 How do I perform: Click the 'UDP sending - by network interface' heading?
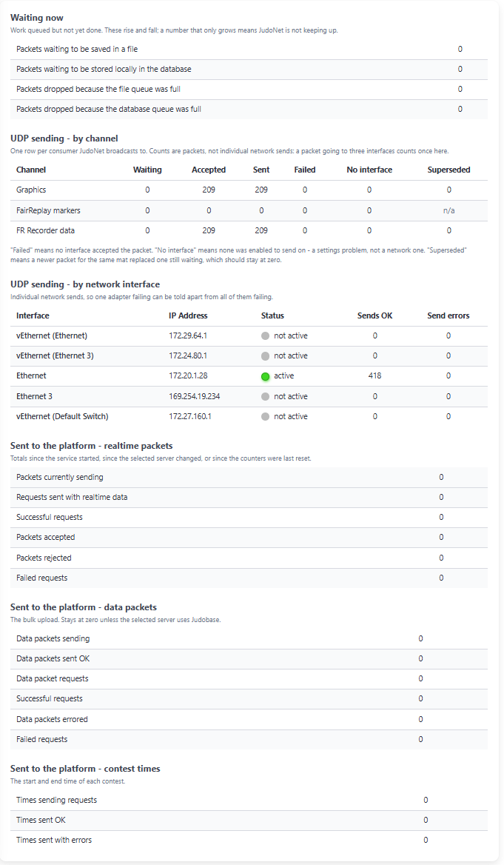85,284
